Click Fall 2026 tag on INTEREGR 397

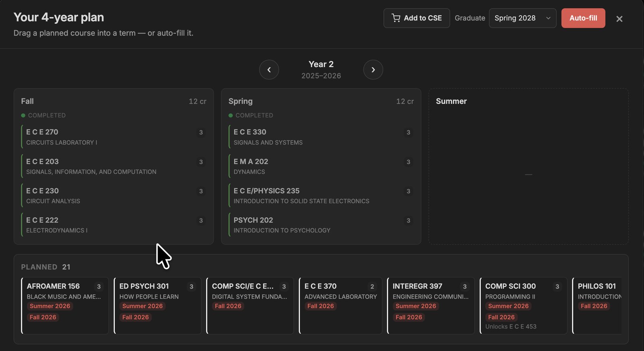pyautogui.click(x=409, y=317)
